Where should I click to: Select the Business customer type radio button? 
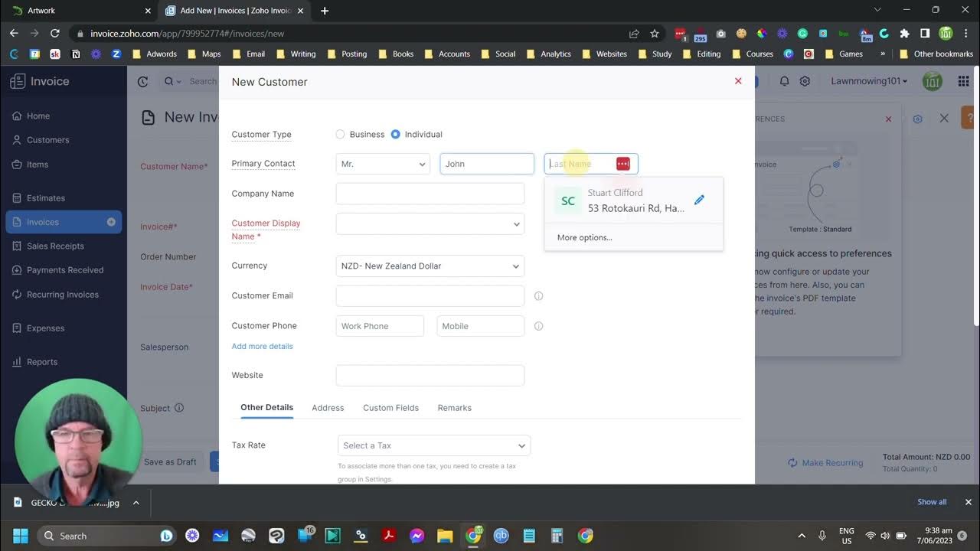[x=340, y=134]
